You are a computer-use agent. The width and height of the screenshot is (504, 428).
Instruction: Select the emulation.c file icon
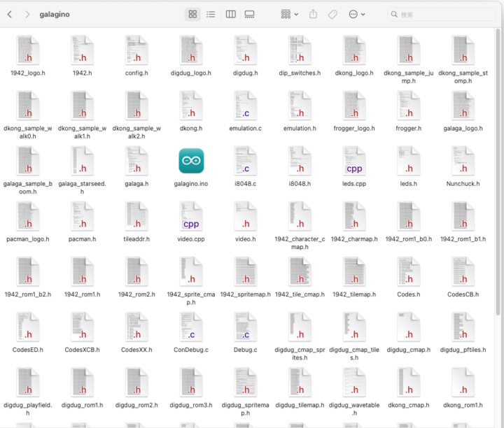(245, 106)
